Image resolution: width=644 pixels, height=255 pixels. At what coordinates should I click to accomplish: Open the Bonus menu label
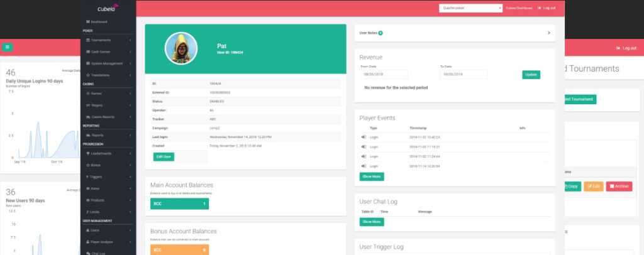[x=96, y=165]
